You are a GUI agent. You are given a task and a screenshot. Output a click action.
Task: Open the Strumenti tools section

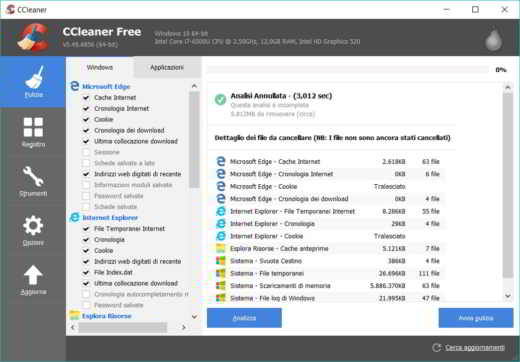pos(33,182)
